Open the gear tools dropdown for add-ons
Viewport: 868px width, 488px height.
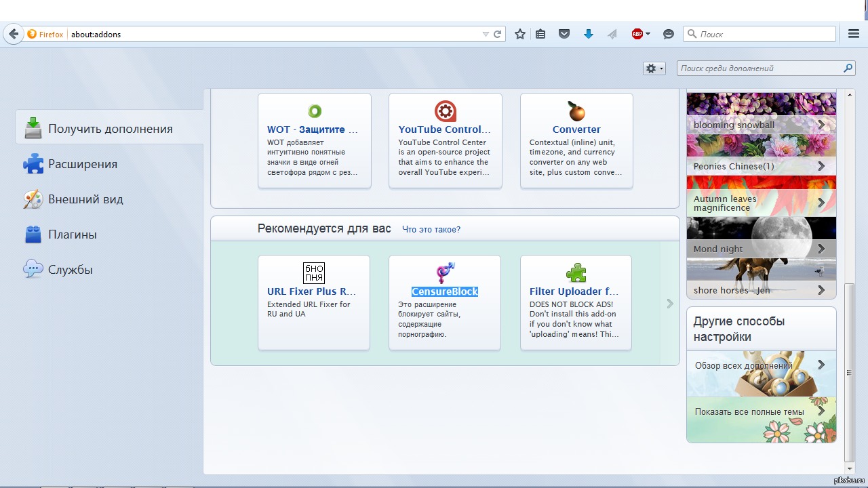(x=654, y=68)
